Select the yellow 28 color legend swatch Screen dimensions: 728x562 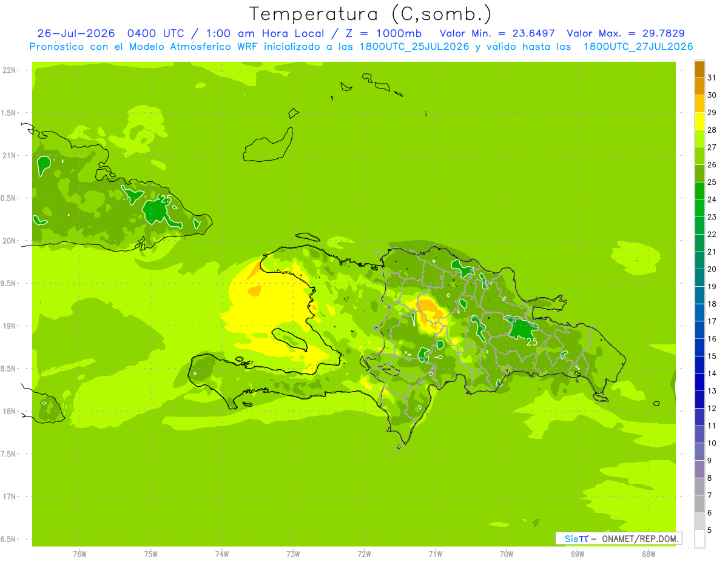point(699,121)
